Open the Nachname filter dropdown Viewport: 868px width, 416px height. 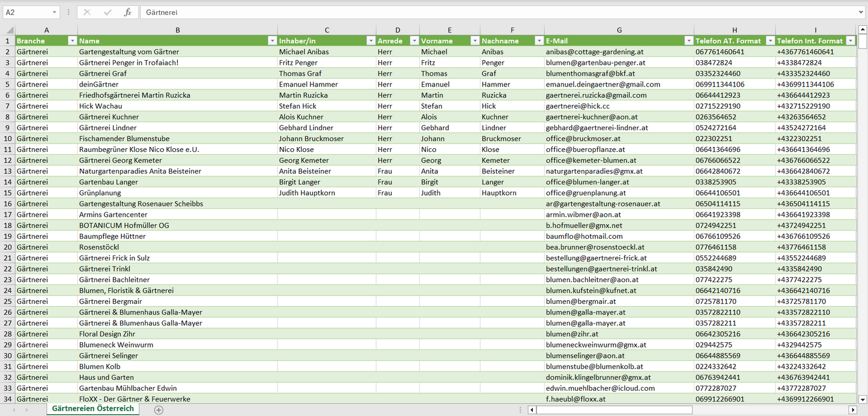tap(539, 41)
